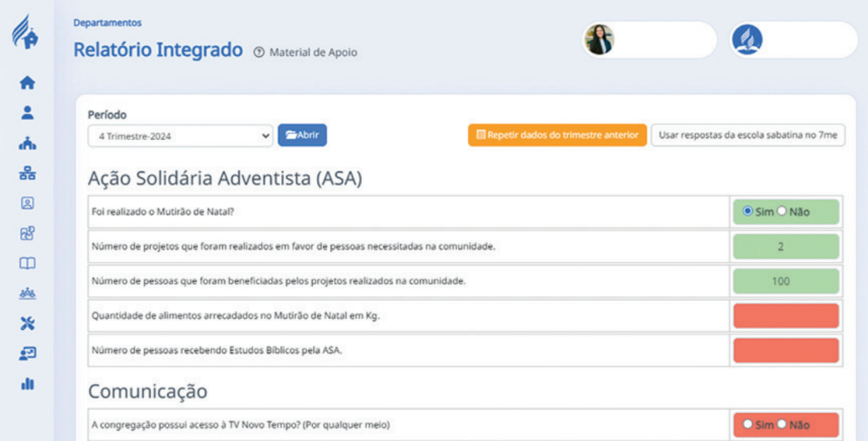Open the user avatar profile menu
868x441 pixels.
tap(599, 40)
